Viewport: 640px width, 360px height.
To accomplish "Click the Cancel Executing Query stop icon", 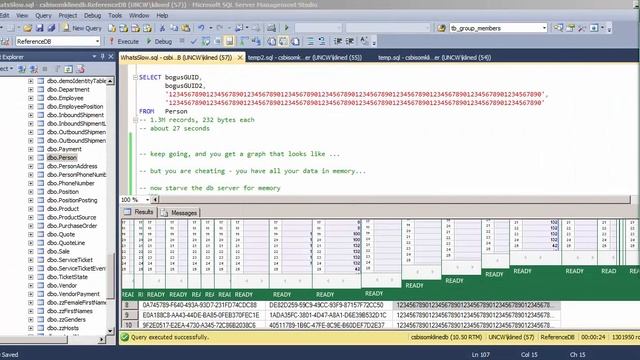I will pos(182,41).
